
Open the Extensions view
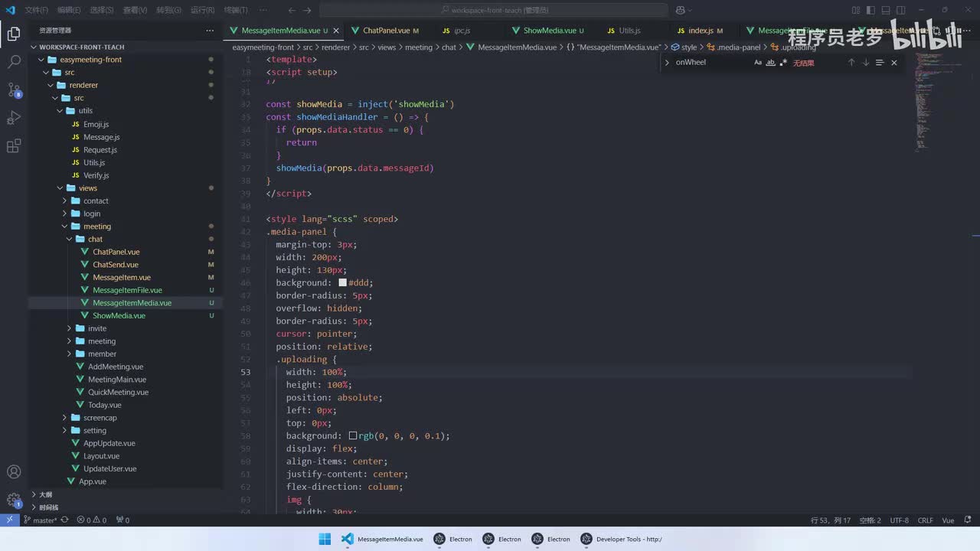tap(14, 145)
